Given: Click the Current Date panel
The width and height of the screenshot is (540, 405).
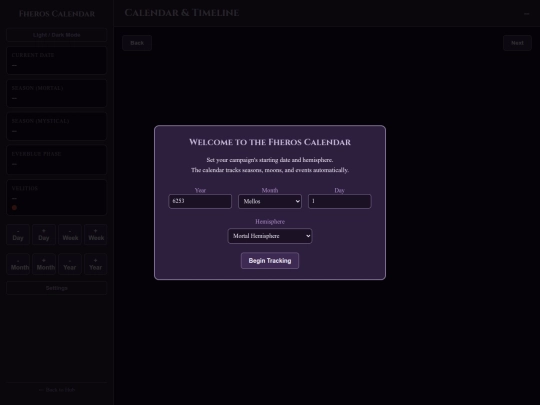Looking at the screenshot, I should pyautogui.click(x=56, y=60).
